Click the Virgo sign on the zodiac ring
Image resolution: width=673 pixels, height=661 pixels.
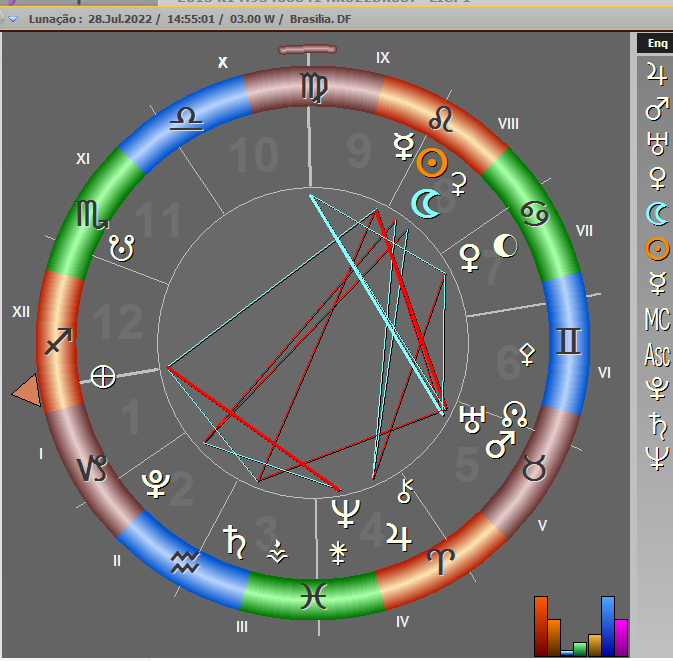click(314, 88)
